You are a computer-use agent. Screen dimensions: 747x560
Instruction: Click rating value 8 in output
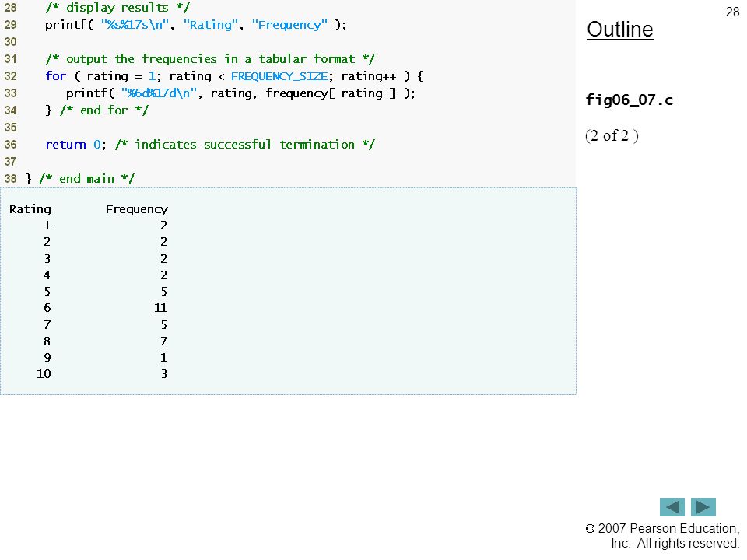[x=47, y=341]
